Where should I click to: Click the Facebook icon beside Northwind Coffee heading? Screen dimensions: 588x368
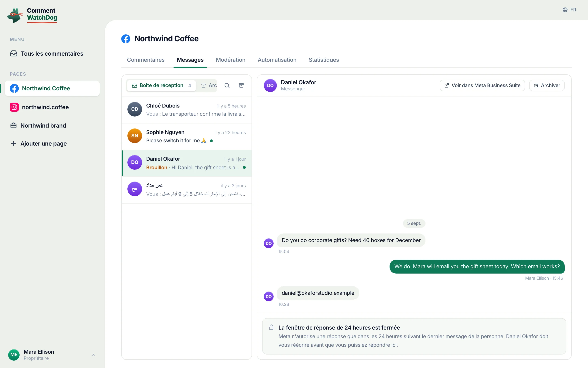pos(126,39)
